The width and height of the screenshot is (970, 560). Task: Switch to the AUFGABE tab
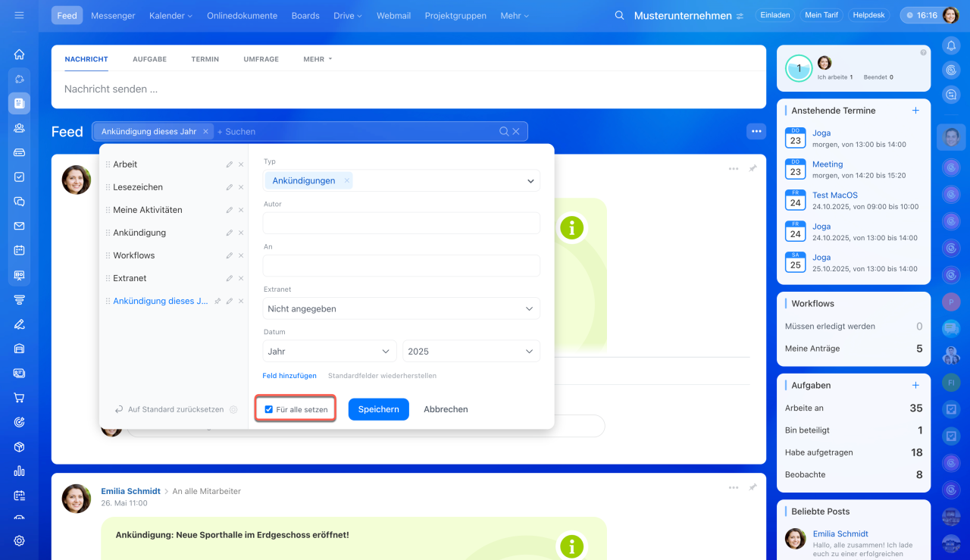[149, 59]
